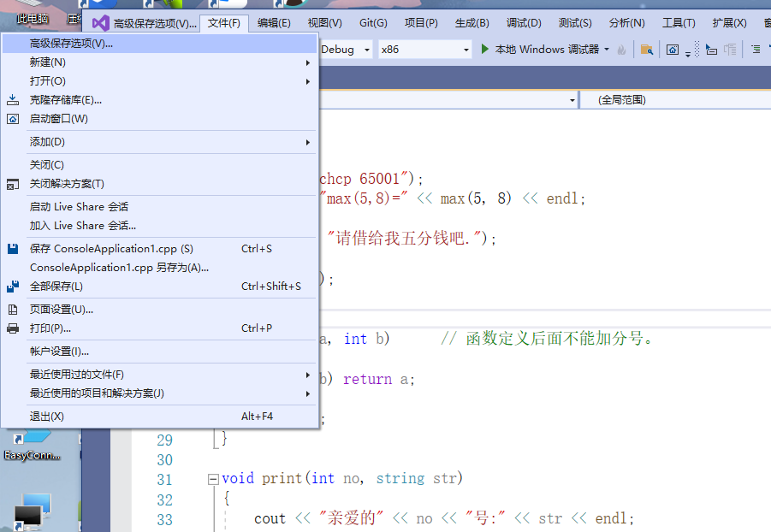The image size is (771, 532).
Task: Choose 全部保存(L) menu entry
Action: coord(159,287)
